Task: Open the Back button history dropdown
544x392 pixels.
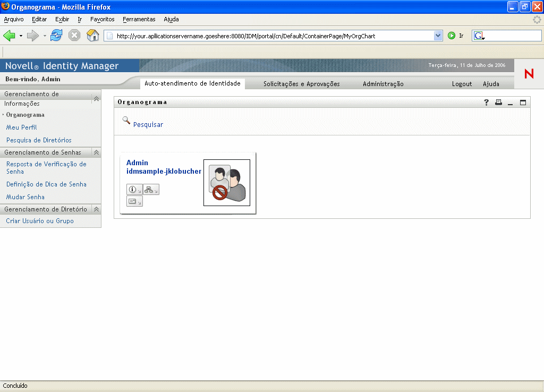Action: (x=21, y=36)
